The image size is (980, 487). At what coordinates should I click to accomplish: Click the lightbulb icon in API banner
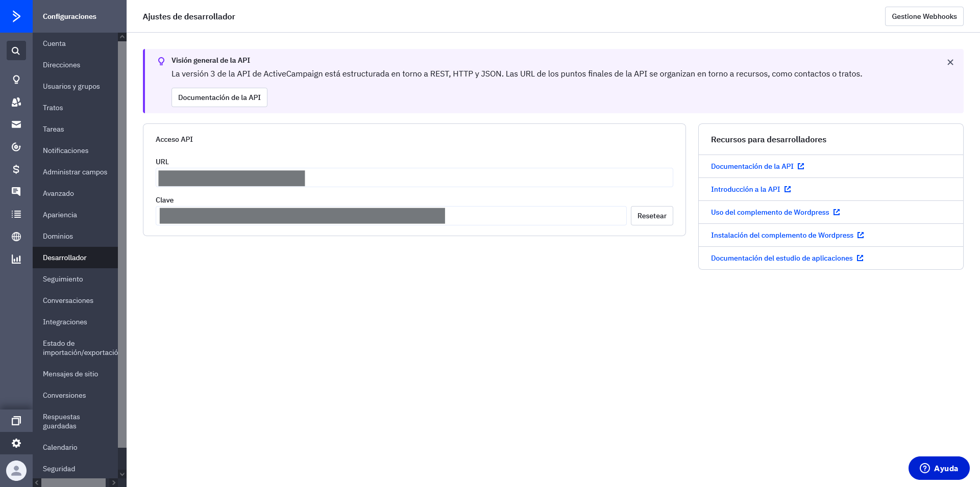click(161, 61)
